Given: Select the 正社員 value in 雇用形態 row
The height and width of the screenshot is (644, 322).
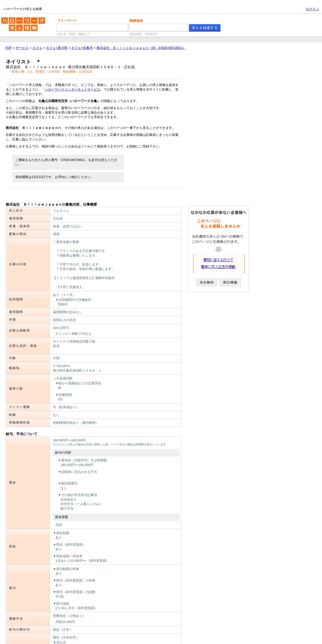Looking at the screenshot, I should (58, 219).
